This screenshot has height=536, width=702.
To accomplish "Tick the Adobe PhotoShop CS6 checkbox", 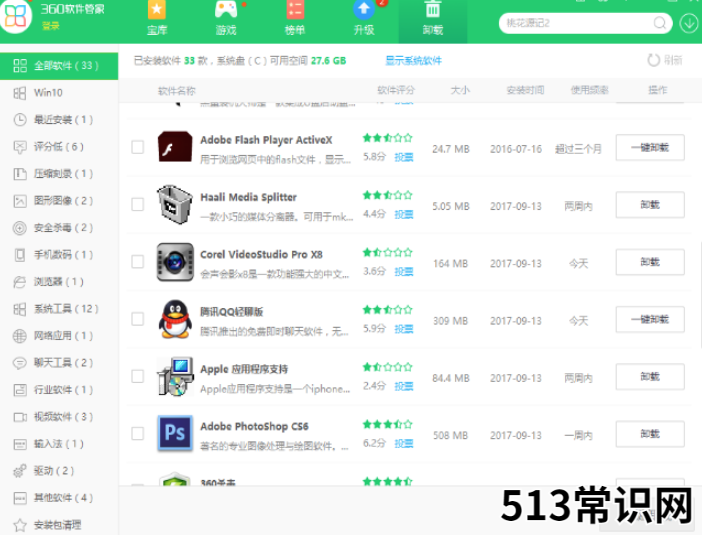I will 137,433.
